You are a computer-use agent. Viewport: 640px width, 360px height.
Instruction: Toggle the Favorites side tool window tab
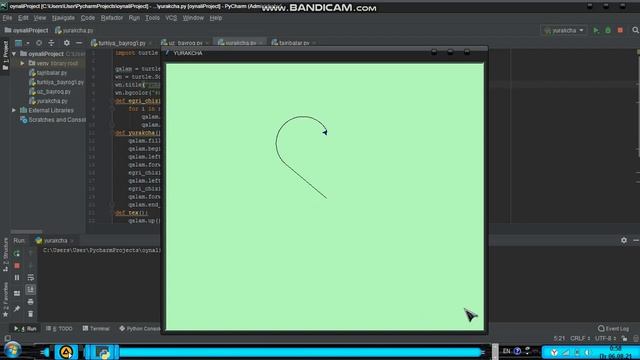pyautogui.click(x=5, y=300)
